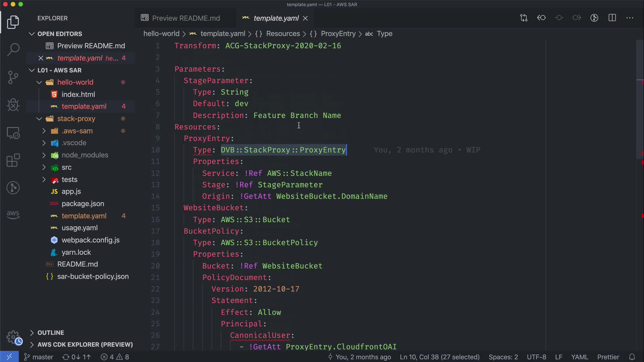Open YAML language mode selector
Viewport: 644px width, 362px height.
tap(579, 357)
